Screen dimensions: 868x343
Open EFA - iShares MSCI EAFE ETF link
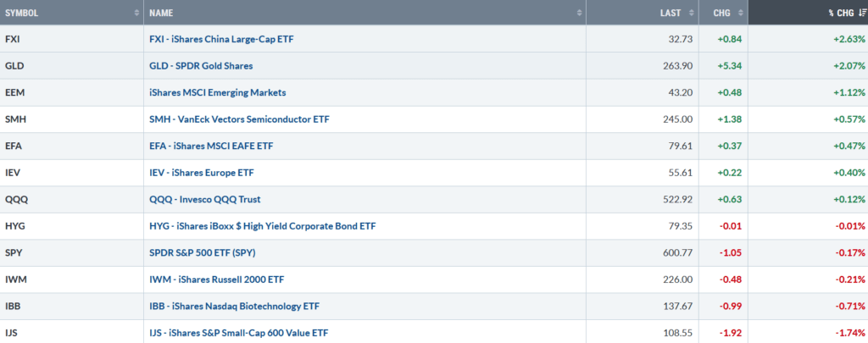coord(211,146)
